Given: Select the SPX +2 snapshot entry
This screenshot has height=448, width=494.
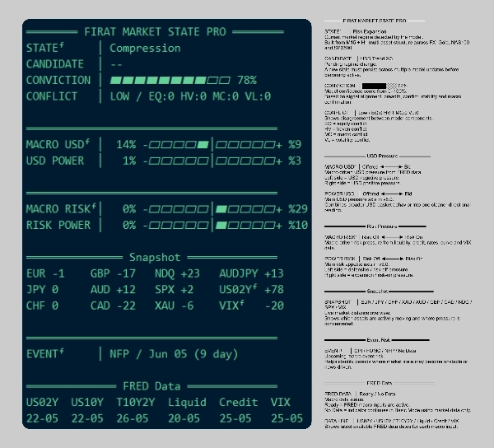Looking at the screenshot, I should [174, 289].
